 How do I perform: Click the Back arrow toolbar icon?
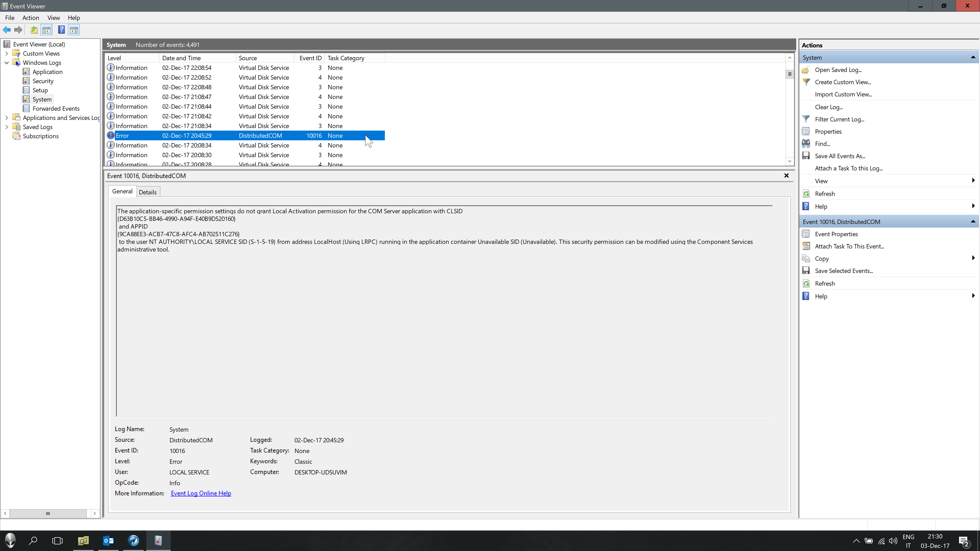[7, 30]
